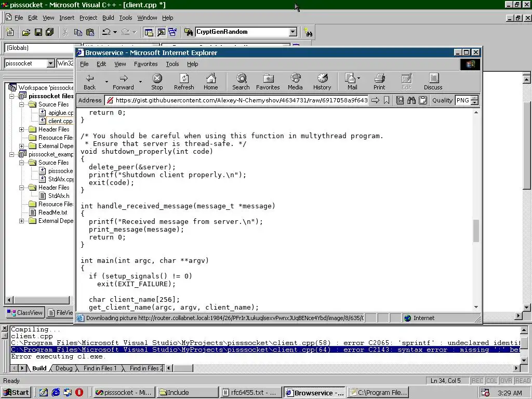Select ReadMe.txt in the workspace tree
The height and width of the screenshot is (399, 532).
pos(52,212)
